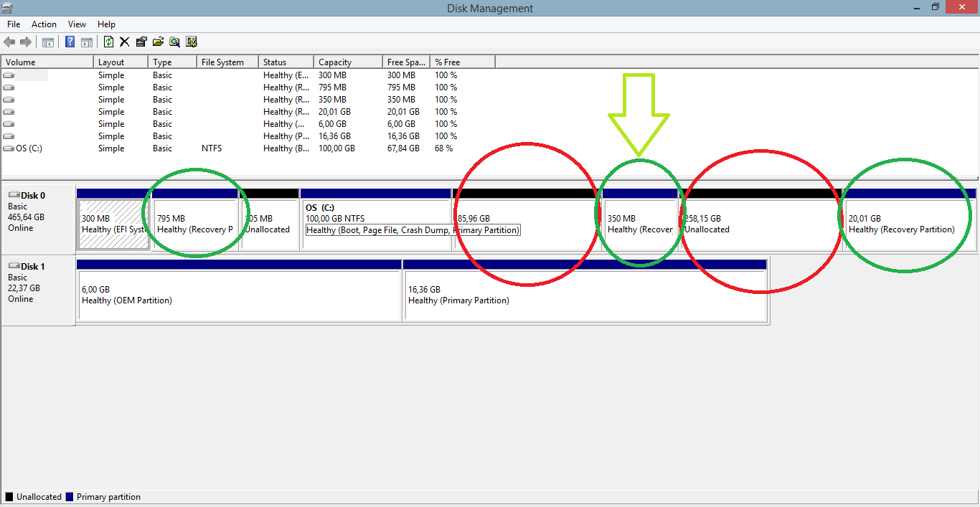Image resolution: width=980 pixels, height=507 pixels.
Task: Click the 67,84 GB free space cell
Action: 403,148
